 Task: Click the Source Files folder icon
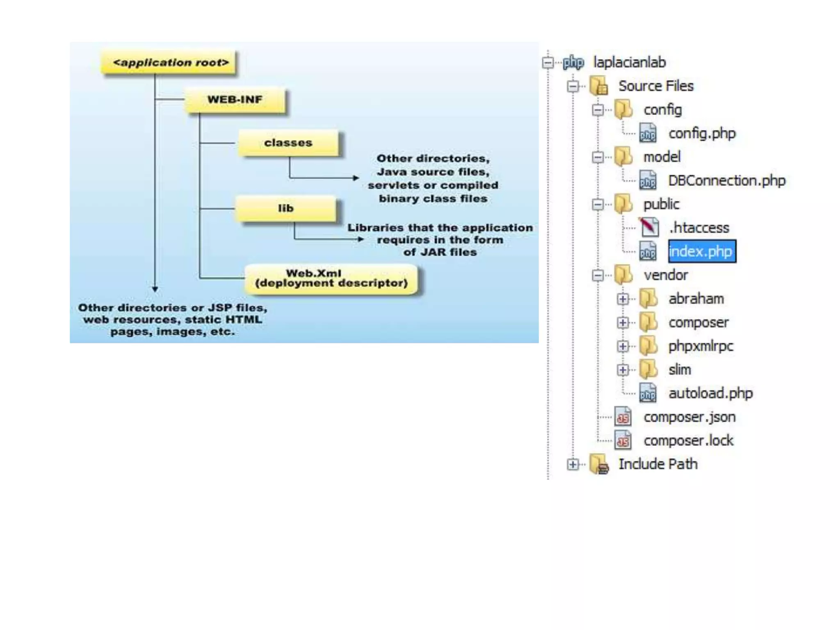point(599,86)
